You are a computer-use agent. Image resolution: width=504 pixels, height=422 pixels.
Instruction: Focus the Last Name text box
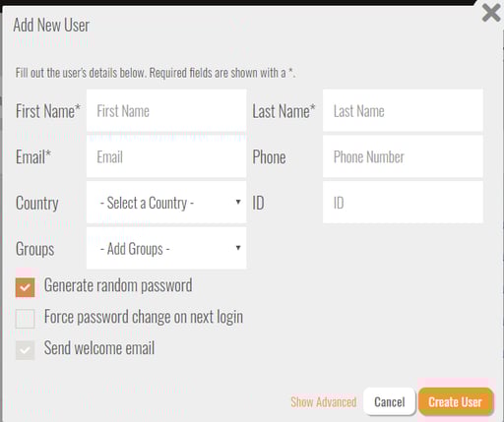(x=403, y=110)
